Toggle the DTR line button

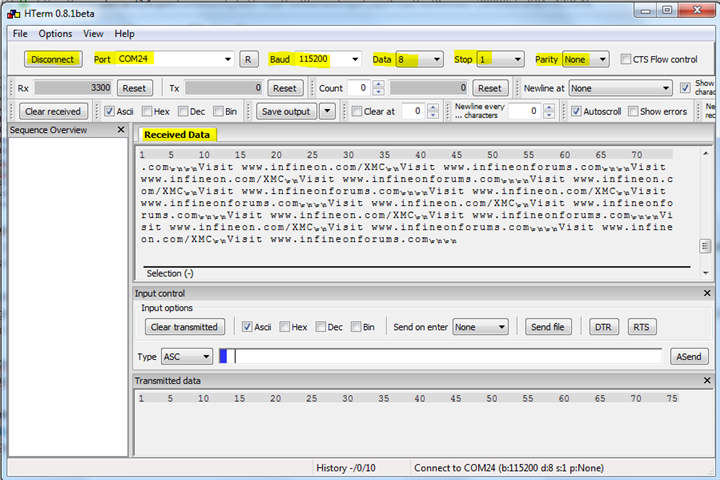(602, 327)
